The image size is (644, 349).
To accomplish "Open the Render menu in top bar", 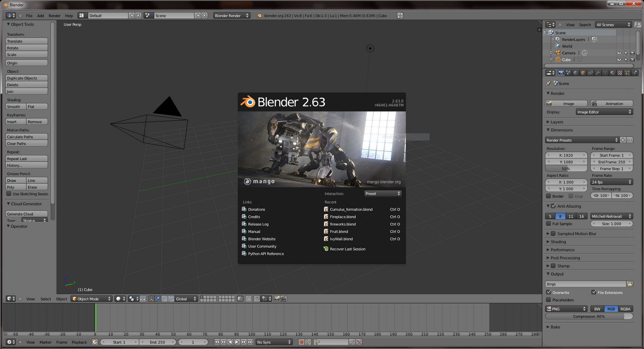I will [x=54, y=16].
